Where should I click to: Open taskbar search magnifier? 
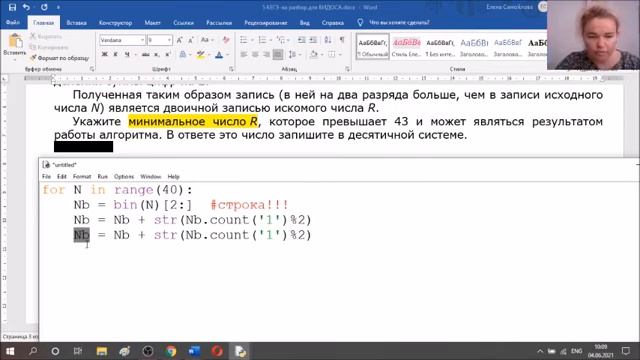point(33,351)
